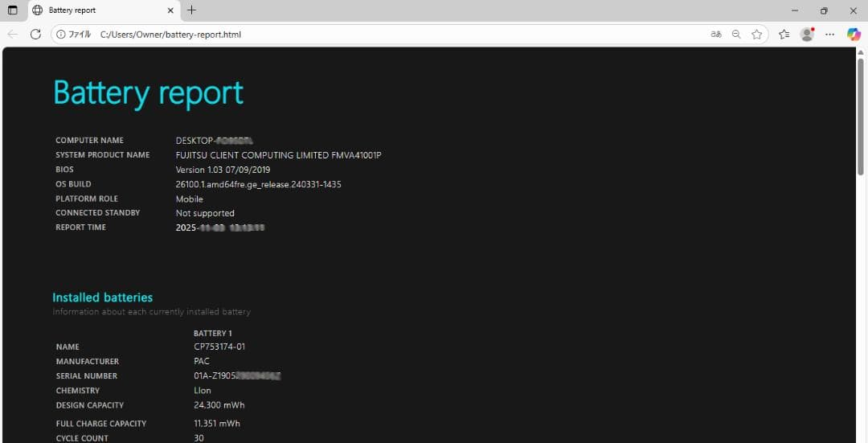Open the tab actions menu icon

12,10
